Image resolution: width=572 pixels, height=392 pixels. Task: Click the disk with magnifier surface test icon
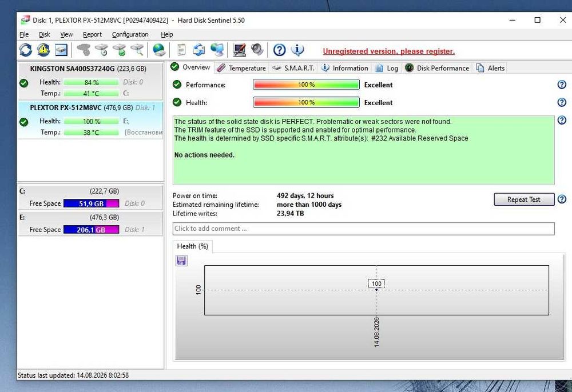(x=137, y=50)
